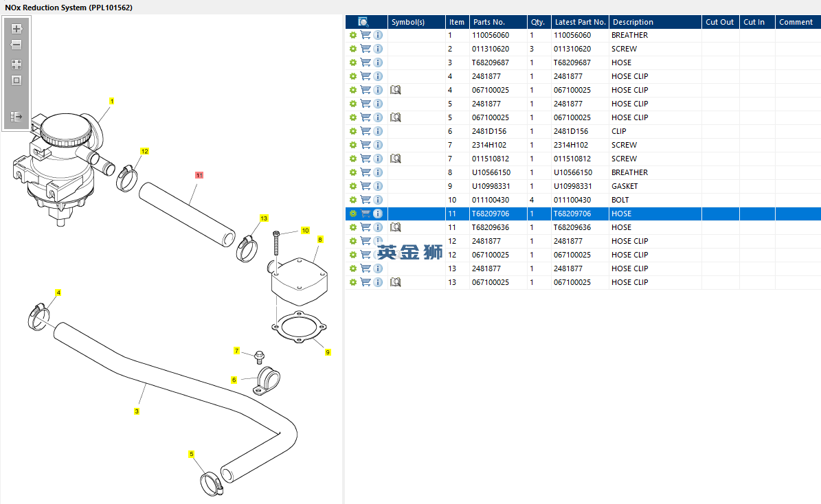Screen dimensions: 821x504
Task: Click quantity 3 in SCREW 011310620 row
Action: tap(532, 49)
